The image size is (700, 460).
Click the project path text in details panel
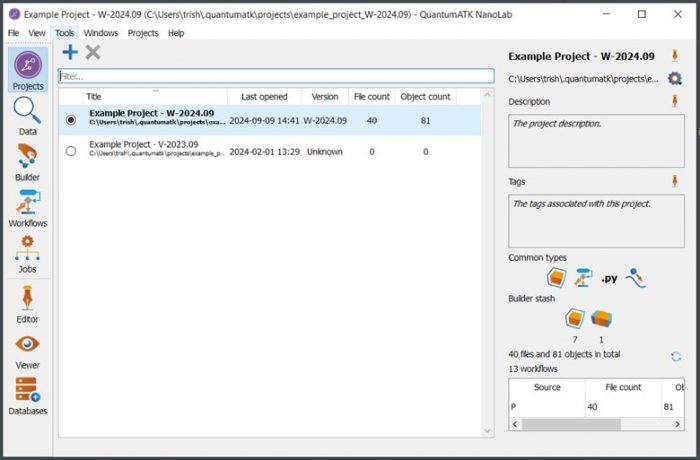pos(583,79)
